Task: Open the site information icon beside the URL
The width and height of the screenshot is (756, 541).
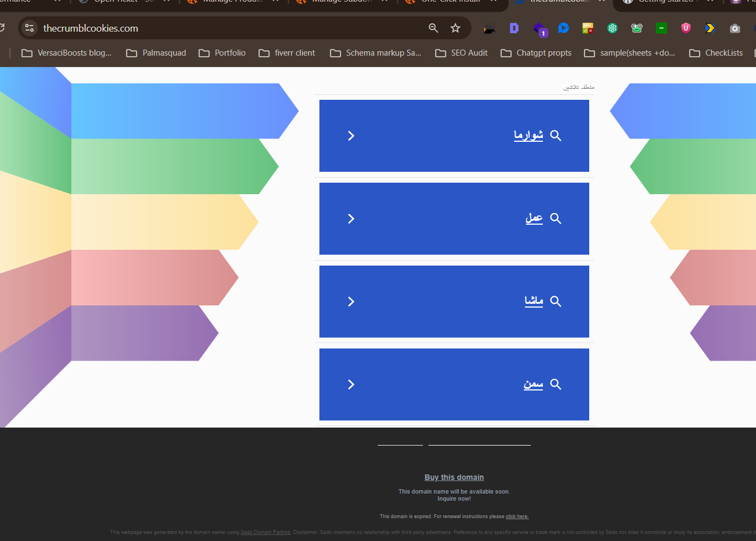Action: click(30, 28)
